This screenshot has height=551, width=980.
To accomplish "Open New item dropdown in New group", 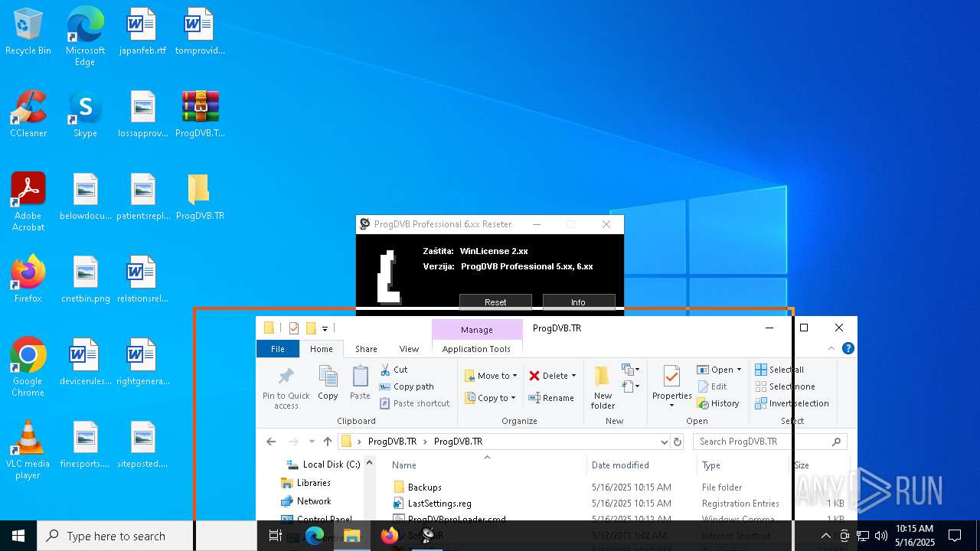I will [x=631, y=370].
